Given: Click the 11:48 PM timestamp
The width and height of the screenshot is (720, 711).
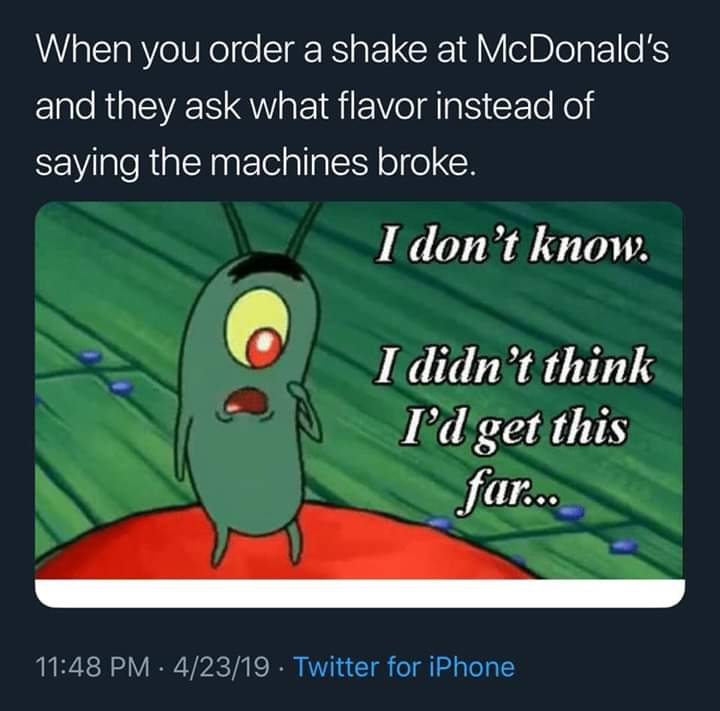Looking at the screenshot, I should tap(92, 667).
